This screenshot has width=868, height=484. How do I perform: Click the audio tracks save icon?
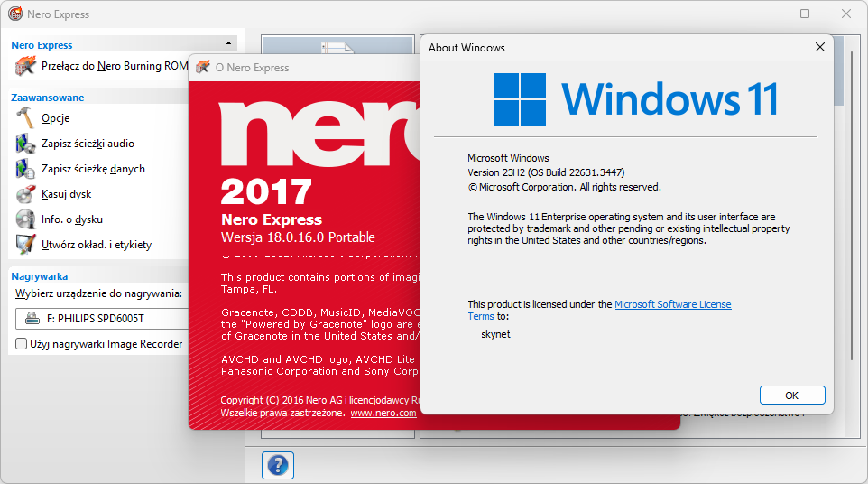pyautogui.click(x=25, y=144)
